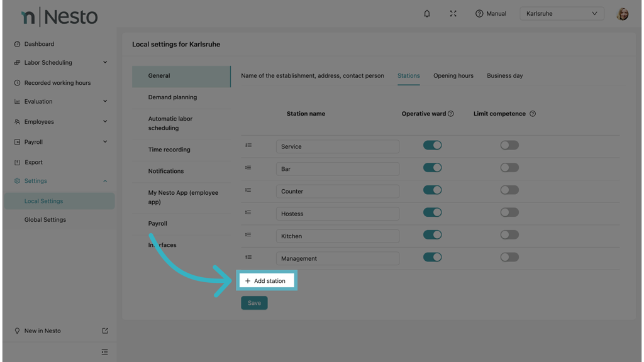This screenshot has width=644, height=362.
Task: Click the notification bell icon
Action: [427, 14]
